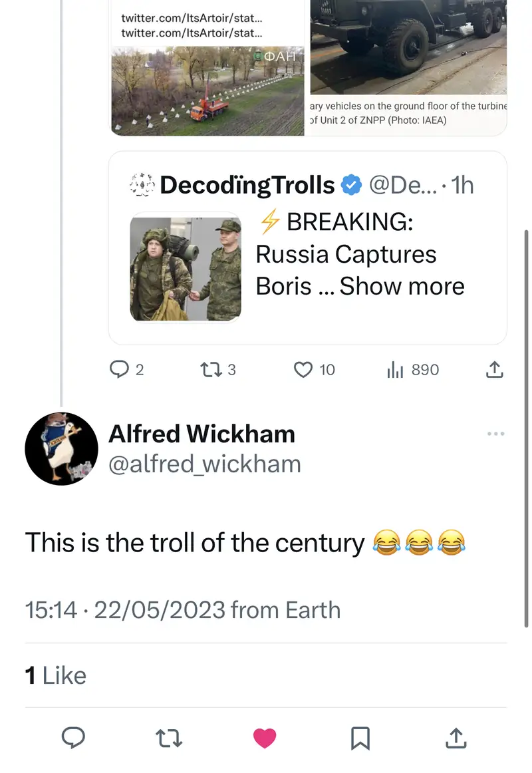Click the page scrollbar on right edge

click(x=525, y=426)
